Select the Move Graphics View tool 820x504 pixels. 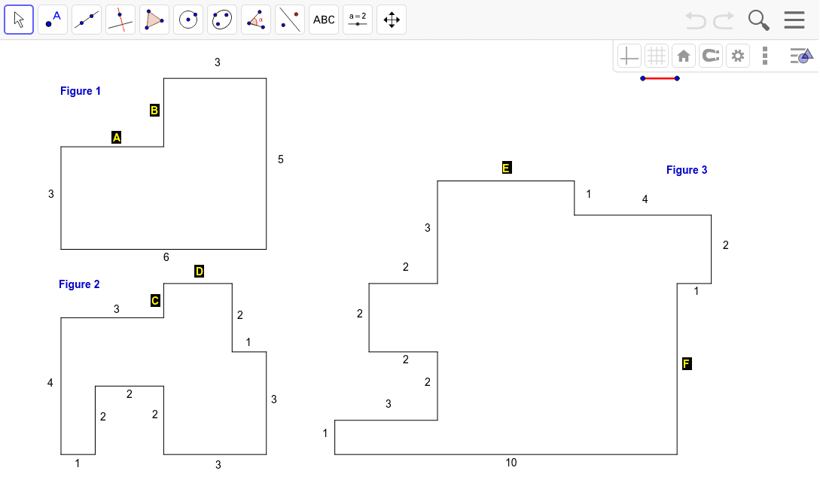click(x=392, y=20)
